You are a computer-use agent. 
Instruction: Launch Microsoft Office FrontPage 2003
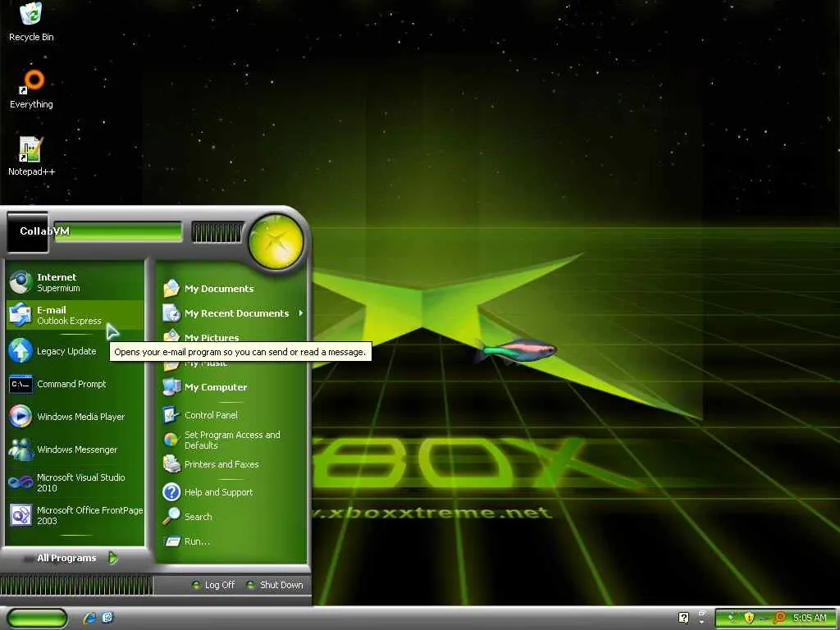pyautogui.click(x=75, y=515)
